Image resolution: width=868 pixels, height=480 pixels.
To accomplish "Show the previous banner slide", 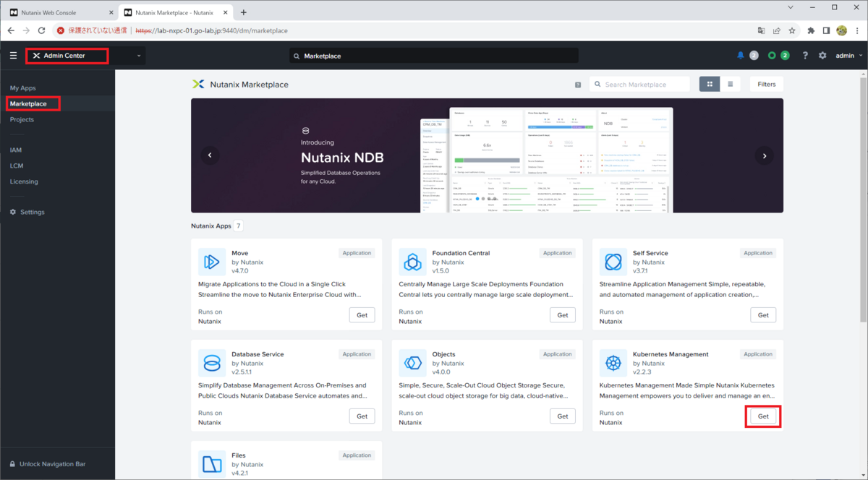I will pyautogui.click(x=210, y=155).
